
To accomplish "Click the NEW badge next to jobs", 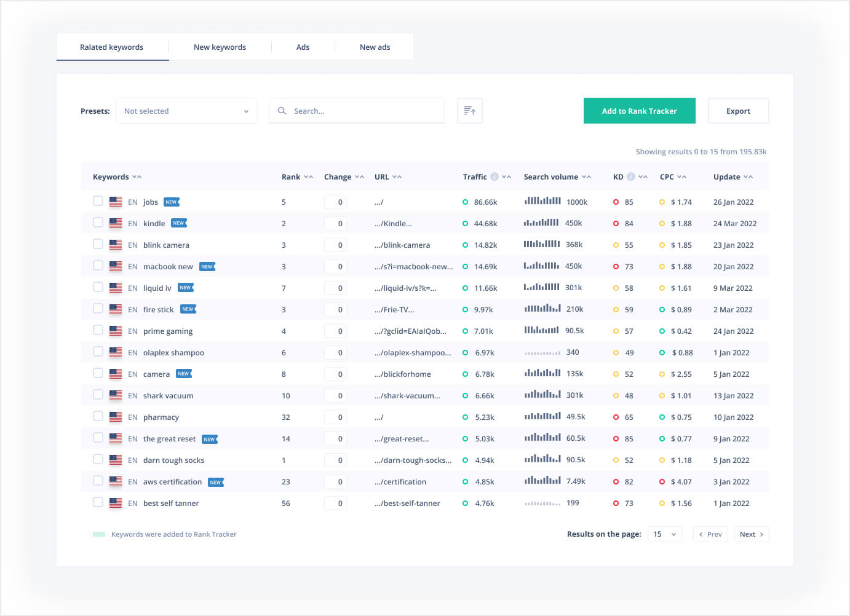I will click(172, 202).
